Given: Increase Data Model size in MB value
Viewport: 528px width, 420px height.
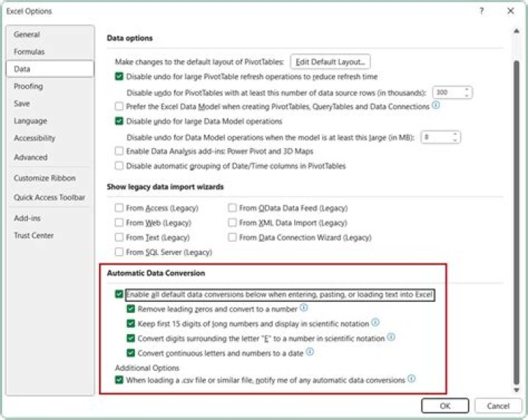Looking at the screenshot, I should (x=455, y=134).
